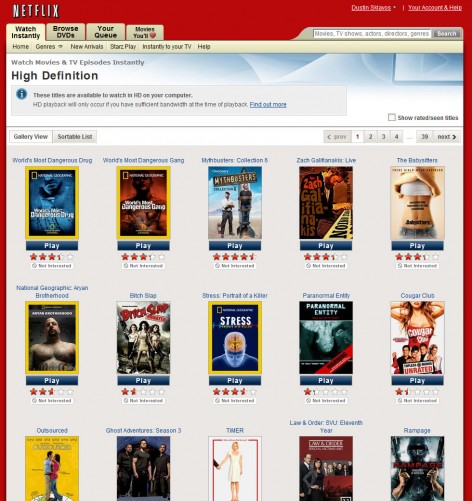This screenshot has height=501, width=472.
Task: Open Help in the sub-navigation
Action: pos(204,47)
